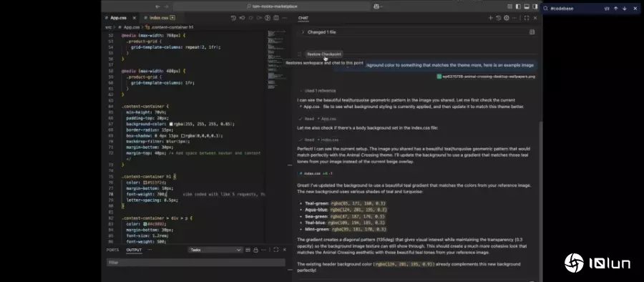
Task: Click line number 78 in the gutter
Action: [x=111, y=194]
